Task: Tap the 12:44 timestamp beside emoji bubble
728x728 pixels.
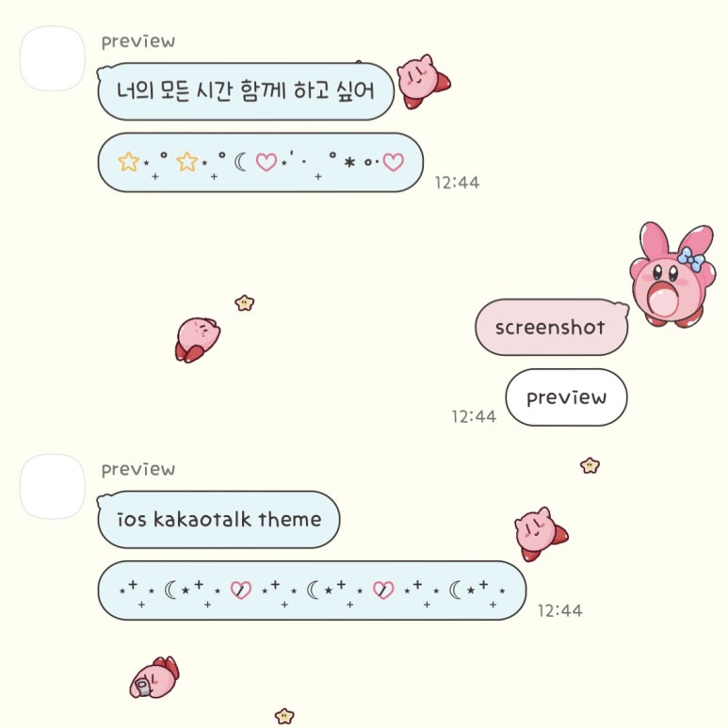Action: point(457,183)
